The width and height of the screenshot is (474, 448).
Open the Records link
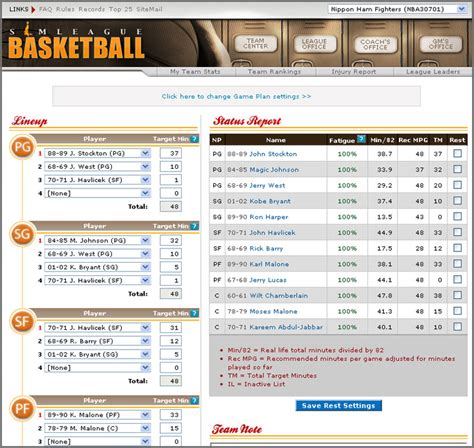click(92, 9)
